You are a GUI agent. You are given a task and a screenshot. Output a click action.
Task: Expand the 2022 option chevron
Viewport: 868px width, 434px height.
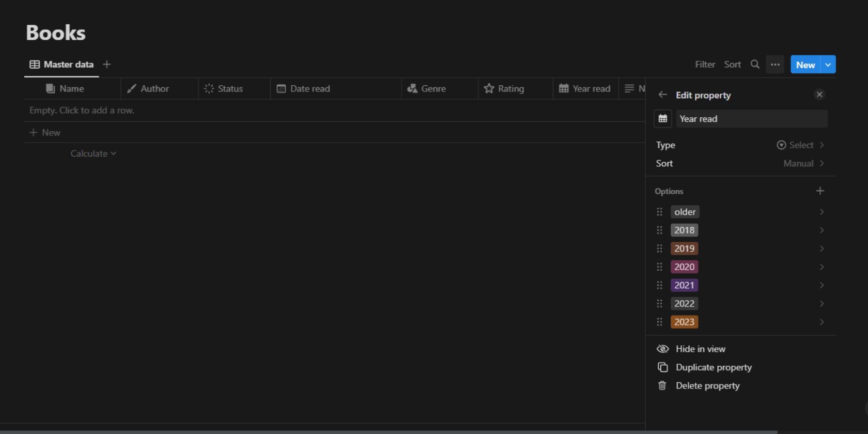(822, 304)
